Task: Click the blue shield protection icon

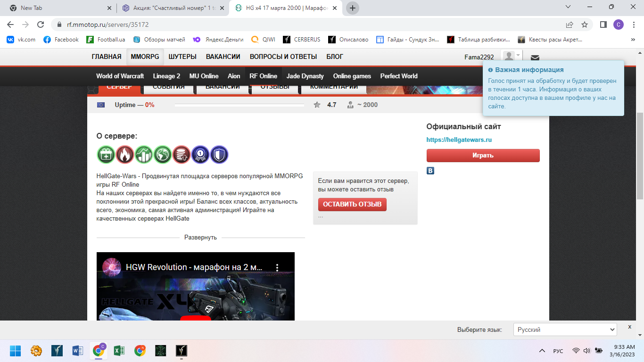Action: coord(219,155)
